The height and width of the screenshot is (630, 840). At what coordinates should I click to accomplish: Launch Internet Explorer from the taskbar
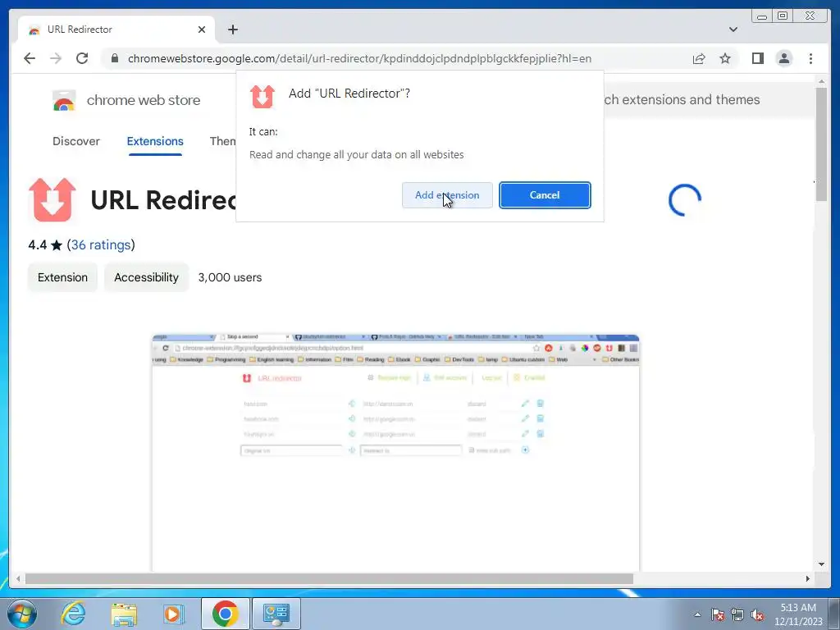[73, 614]
